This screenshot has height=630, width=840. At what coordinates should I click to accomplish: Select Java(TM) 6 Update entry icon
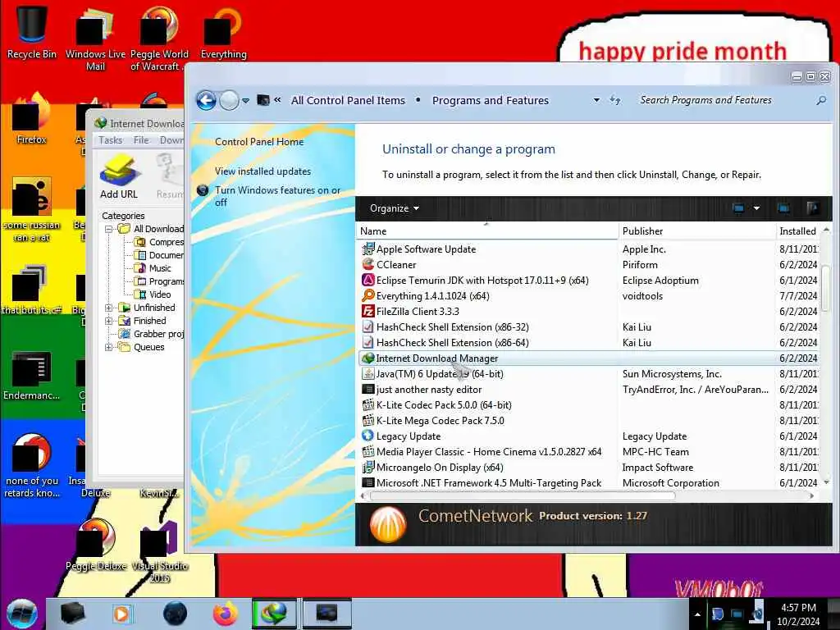368,374
